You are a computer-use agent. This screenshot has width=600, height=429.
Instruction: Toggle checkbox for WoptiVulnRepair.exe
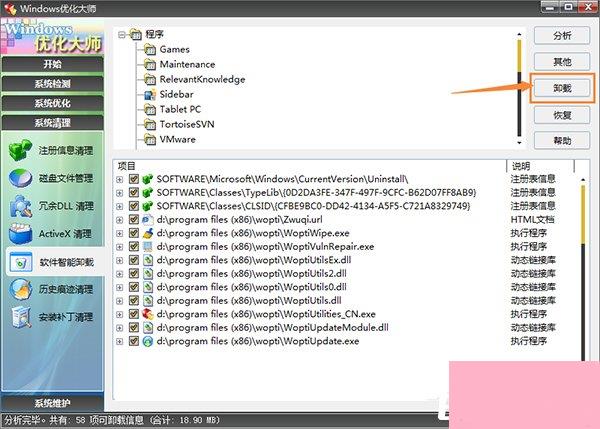pos(134,246)
